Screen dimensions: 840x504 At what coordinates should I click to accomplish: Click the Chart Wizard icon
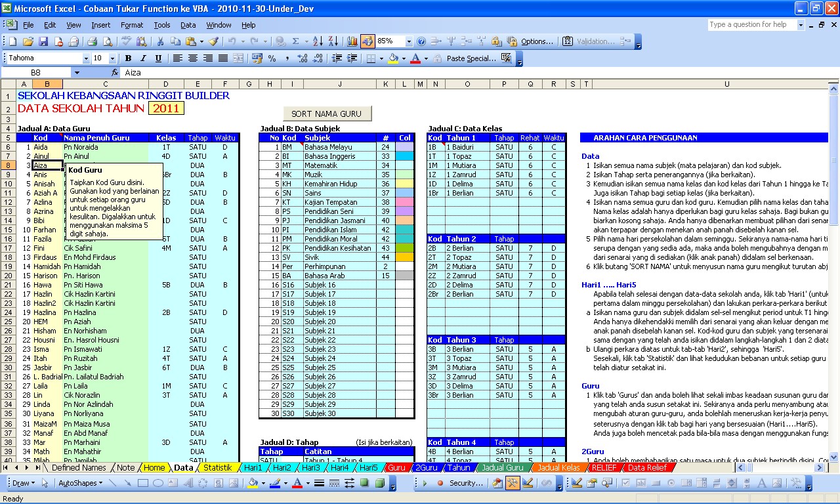click(352, 41)
